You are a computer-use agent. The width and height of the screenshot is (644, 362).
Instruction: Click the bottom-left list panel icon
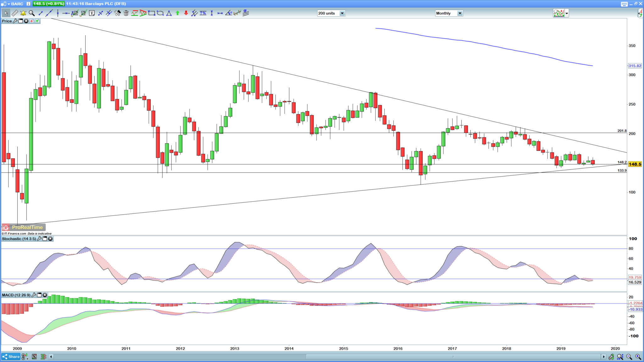(x=34, y=357)
